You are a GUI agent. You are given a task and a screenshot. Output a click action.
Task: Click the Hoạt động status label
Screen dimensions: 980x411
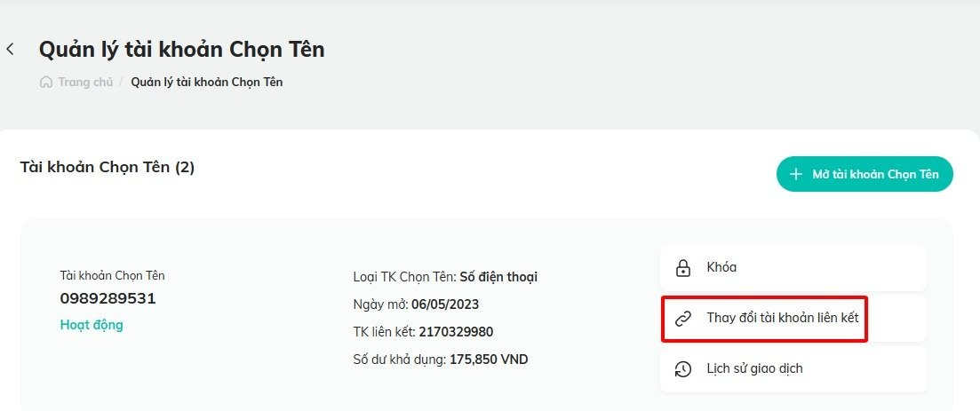[x=92, y=325]
